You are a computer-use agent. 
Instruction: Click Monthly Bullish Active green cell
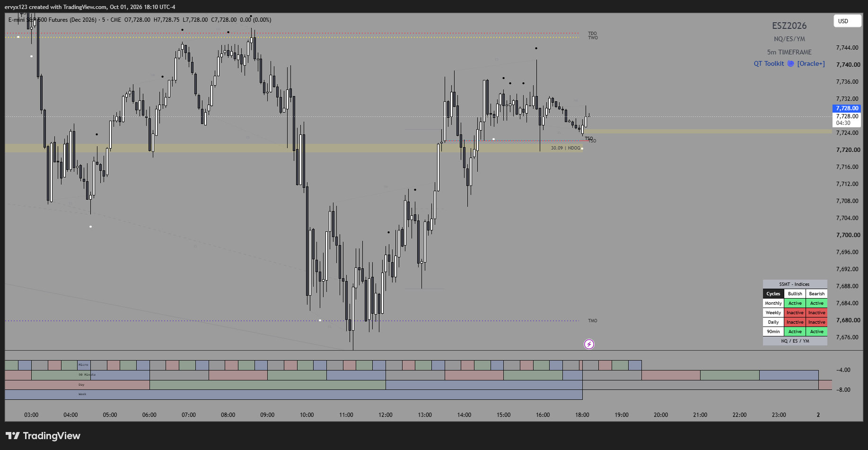795,303
